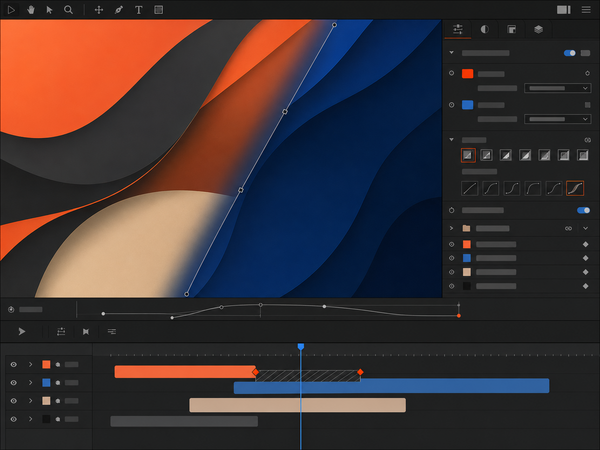Click the play button above the timeline
600x450 pixels.
(x=22, y=331)
